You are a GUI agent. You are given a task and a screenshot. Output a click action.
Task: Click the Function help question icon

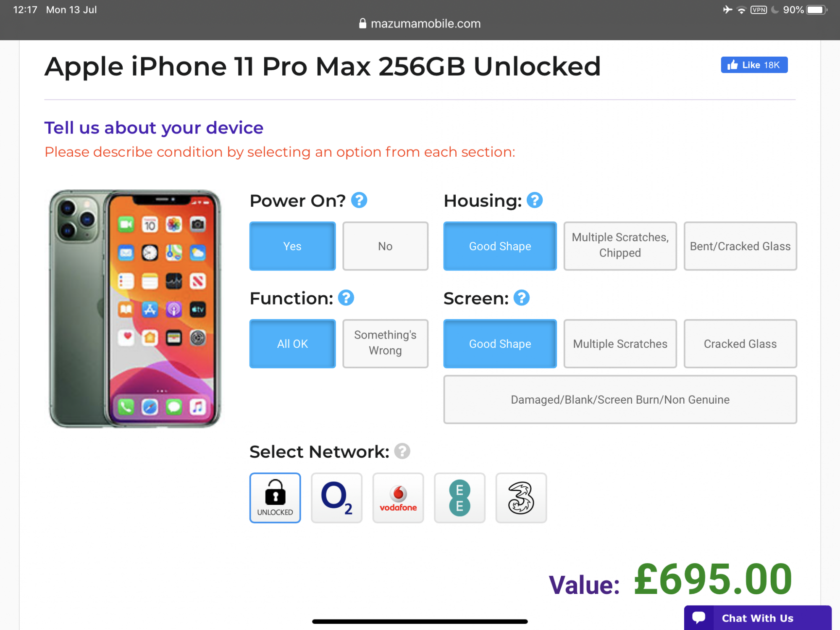(346, 298)
